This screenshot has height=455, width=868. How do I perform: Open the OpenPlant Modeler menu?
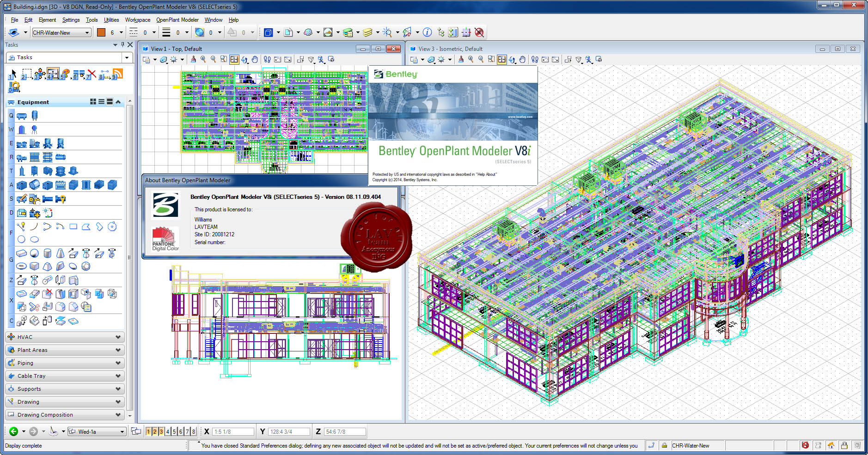point(177,20)
